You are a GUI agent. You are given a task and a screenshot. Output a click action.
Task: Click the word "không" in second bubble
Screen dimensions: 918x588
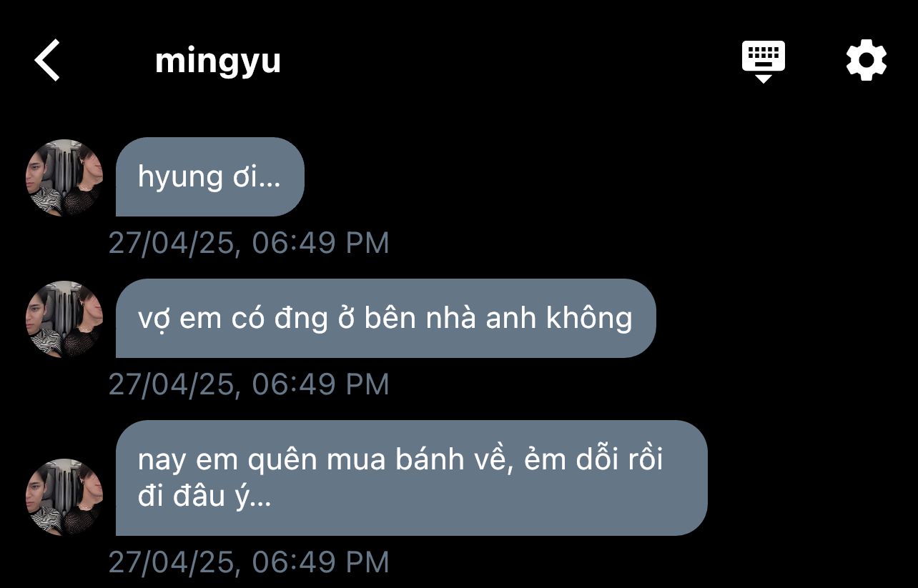[x=589, y=318]
